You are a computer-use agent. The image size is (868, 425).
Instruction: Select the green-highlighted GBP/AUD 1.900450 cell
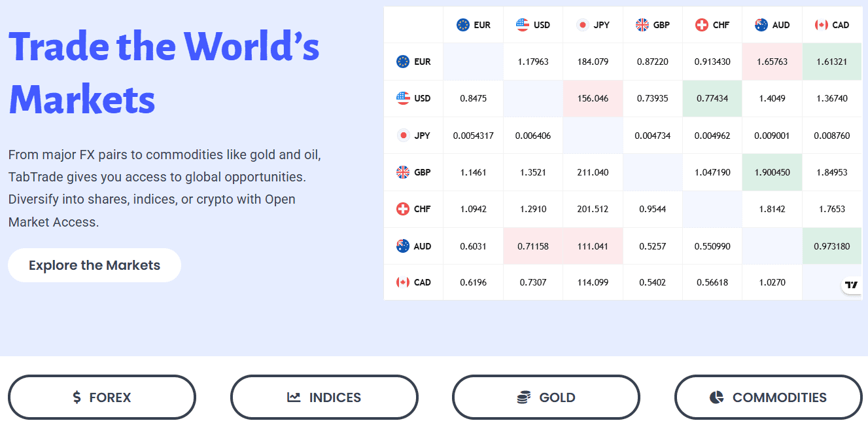(x=772, y=172)
